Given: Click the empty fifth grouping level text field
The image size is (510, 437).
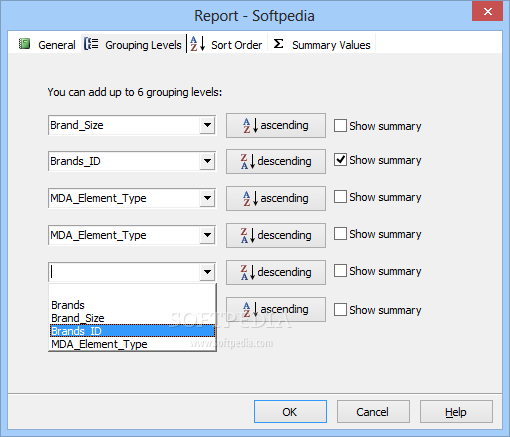Looking at the screenshot, I should click(124, 272).
